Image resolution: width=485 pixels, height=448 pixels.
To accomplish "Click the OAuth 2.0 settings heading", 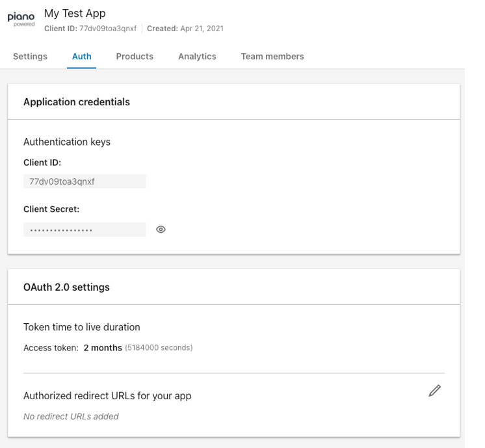I will 66,287.
